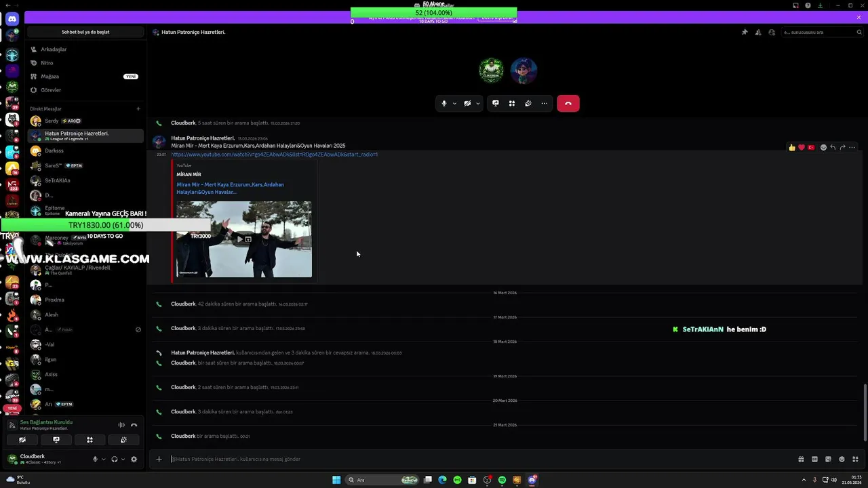Open GIF picker in message bar
Image resolution: width=868 pixels, height=488 pixels.
(x=814, y=459)
